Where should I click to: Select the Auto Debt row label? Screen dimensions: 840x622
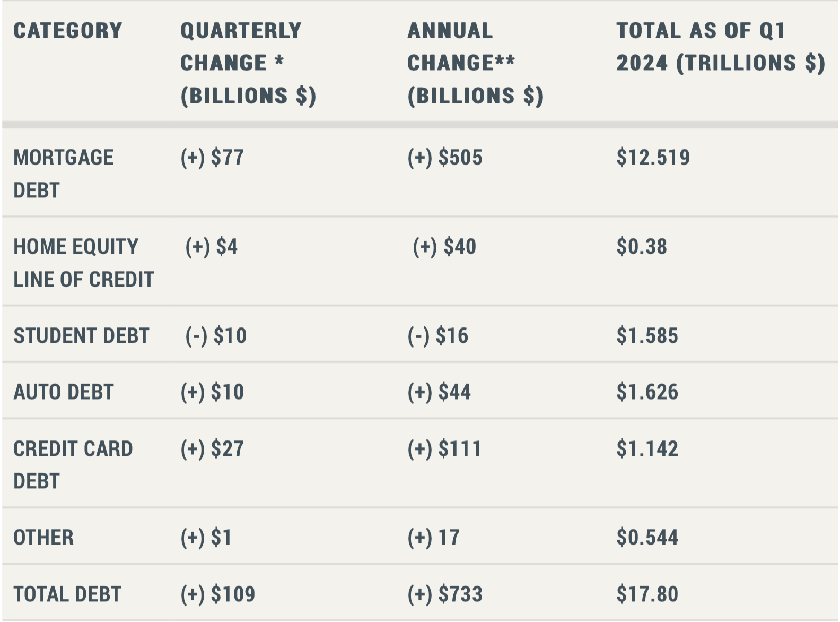coord(63,392)
